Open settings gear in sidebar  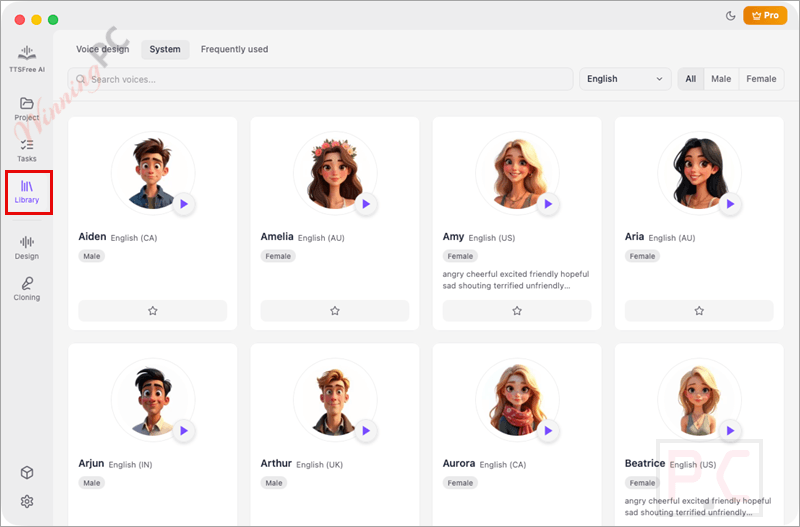pos(27,501)
